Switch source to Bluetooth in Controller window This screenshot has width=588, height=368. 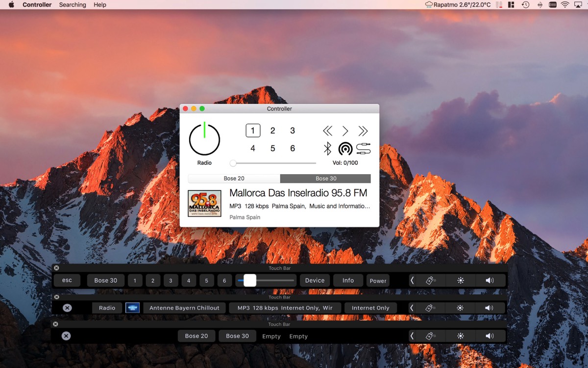pos(328,148)
